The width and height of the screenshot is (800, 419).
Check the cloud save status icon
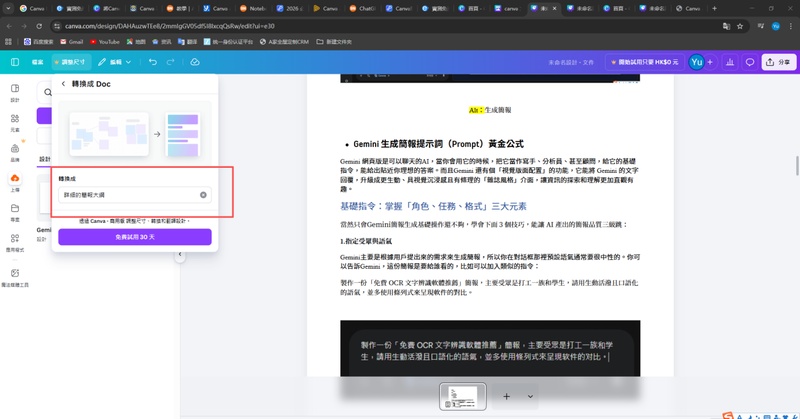[194, 62]
